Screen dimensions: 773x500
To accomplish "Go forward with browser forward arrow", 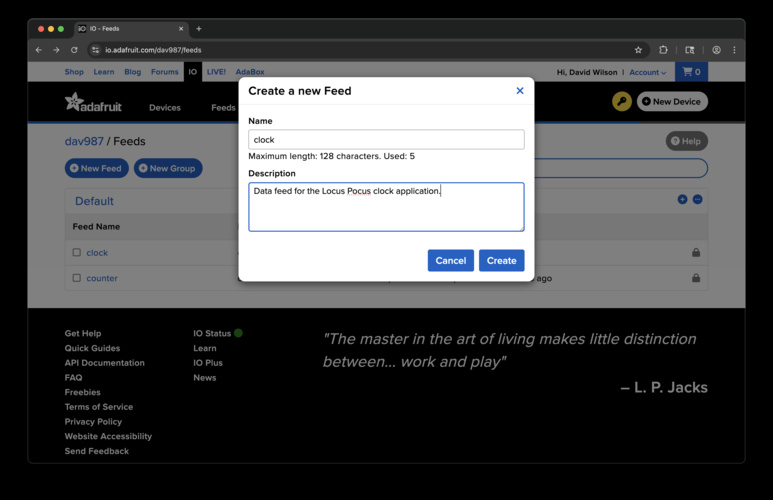I will (56, 50).
